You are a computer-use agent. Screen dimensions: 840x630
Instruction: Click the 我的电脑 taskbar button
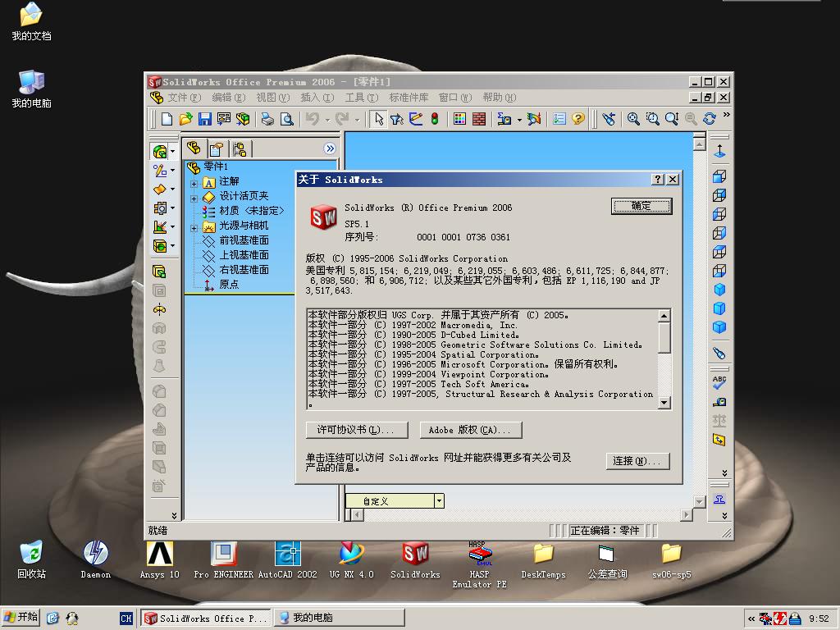tap(339, 619)
